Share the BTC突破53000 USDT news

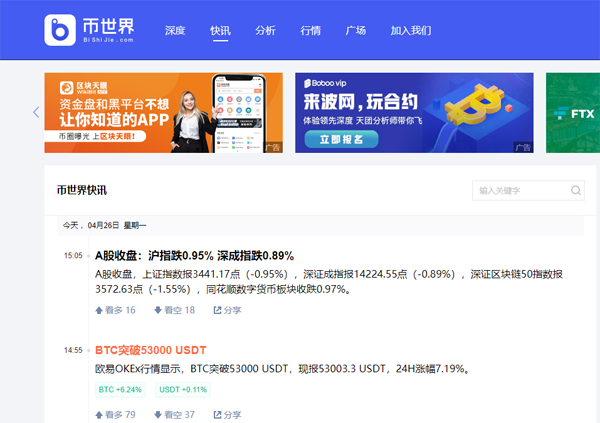click(226, 414)
